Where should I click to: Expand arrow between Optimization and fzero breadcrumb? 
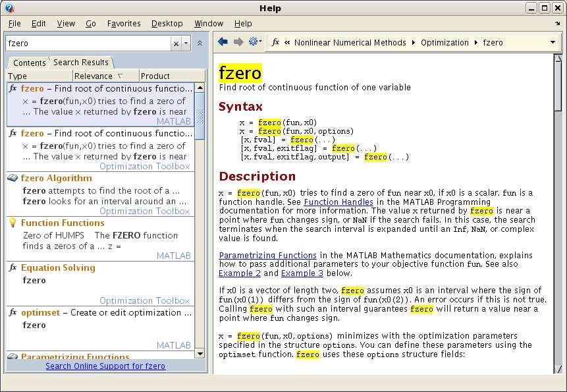point(476,43)
